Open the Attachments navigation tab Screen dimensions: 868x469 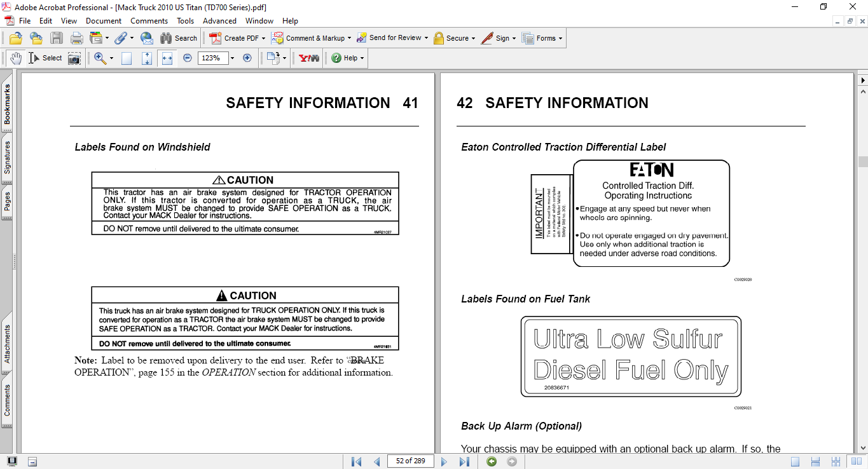[x=7, y=344]
